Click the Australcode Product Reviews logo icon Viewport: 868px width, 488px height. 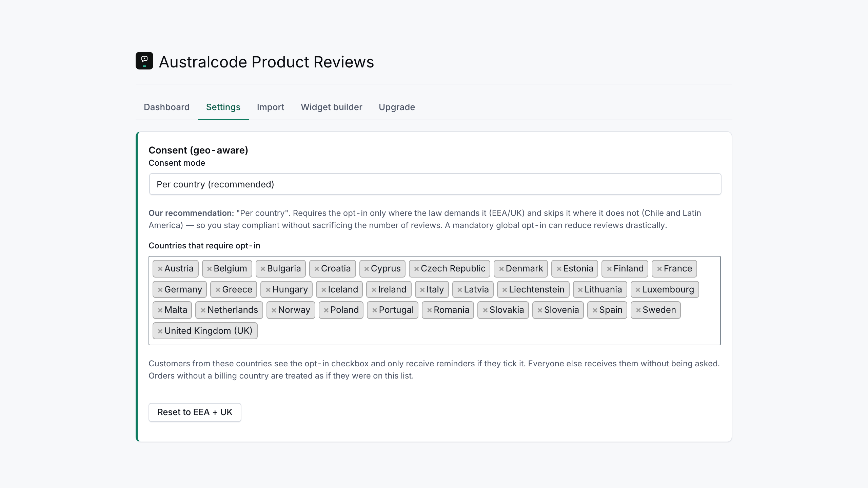(144, 61)
